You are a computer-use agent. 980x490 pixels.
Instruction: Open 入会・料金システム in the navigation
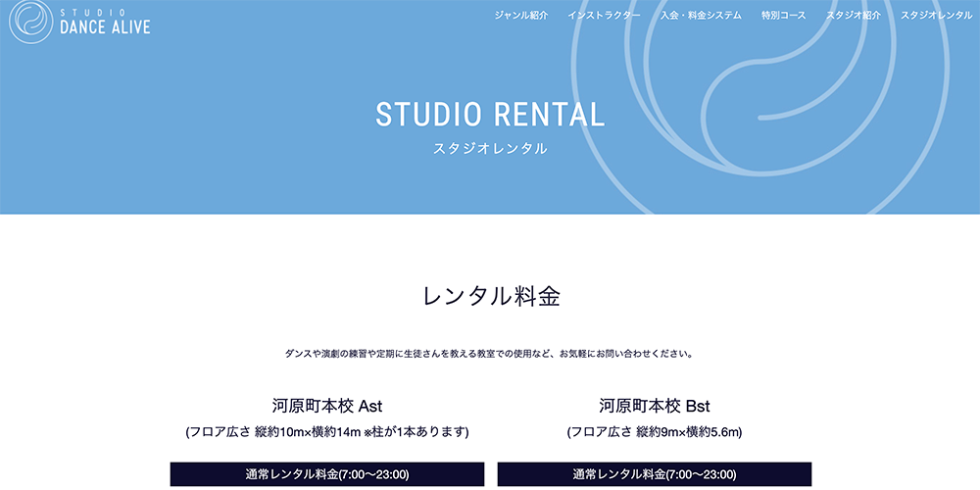click(701, 16)
